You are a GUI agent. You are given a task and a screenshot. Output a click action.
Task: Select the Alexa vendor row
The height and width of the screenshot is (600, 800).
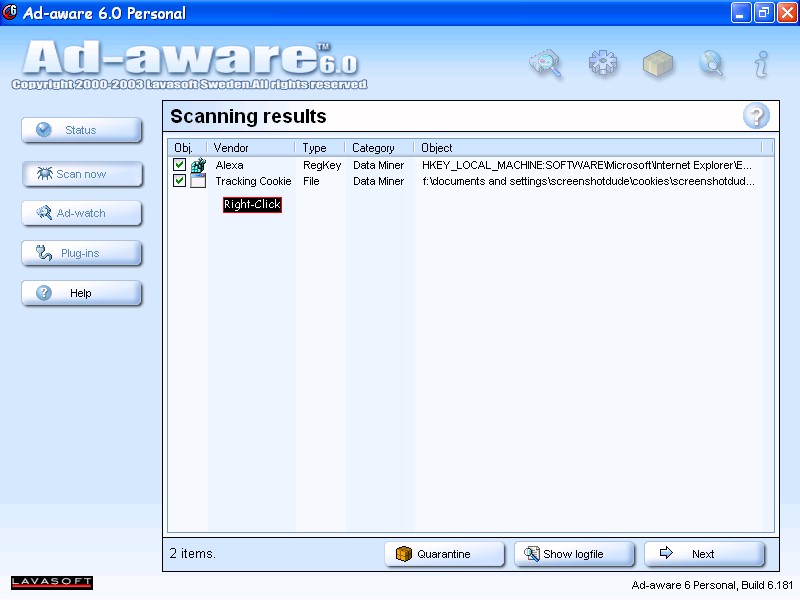tap(230, 165)
